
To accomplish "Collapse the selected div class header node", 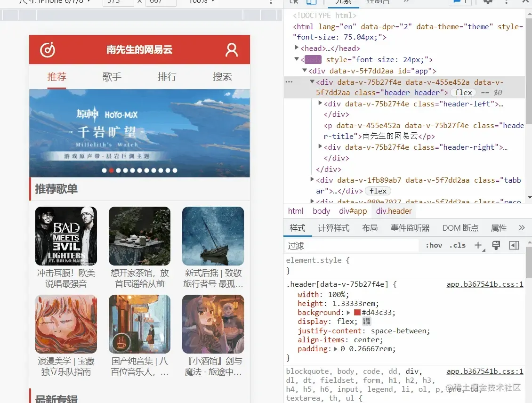I will (312, 82).
